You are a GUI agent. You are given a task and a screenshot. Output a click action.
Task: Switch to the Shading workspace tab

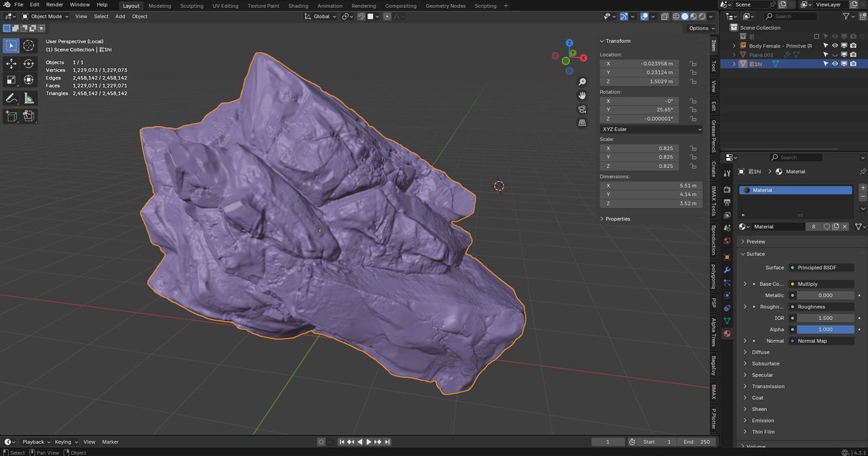tap(298, 6)
